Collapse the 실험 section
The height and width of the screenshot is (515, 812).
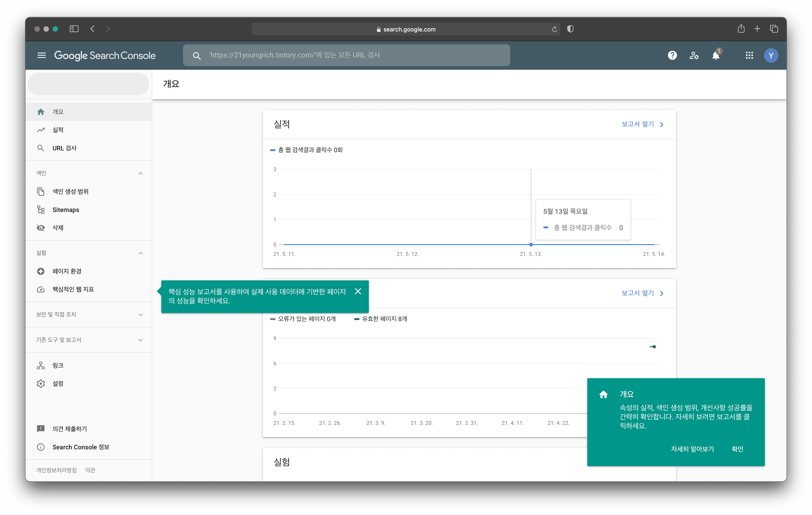click(140, 253)
